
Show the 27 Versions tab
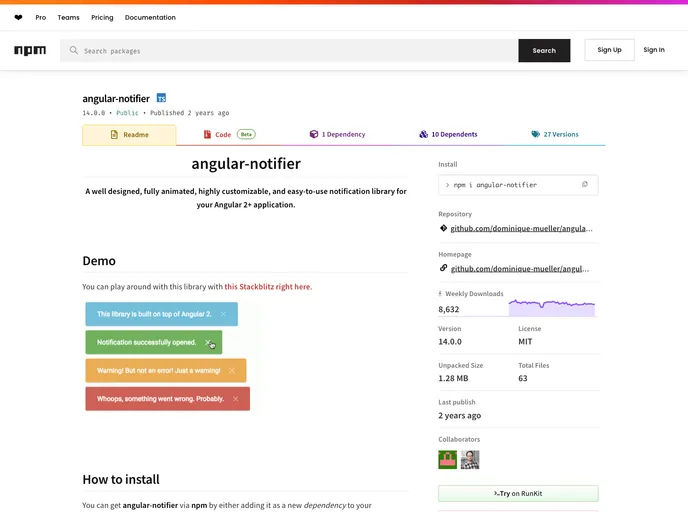click(555, 135)
